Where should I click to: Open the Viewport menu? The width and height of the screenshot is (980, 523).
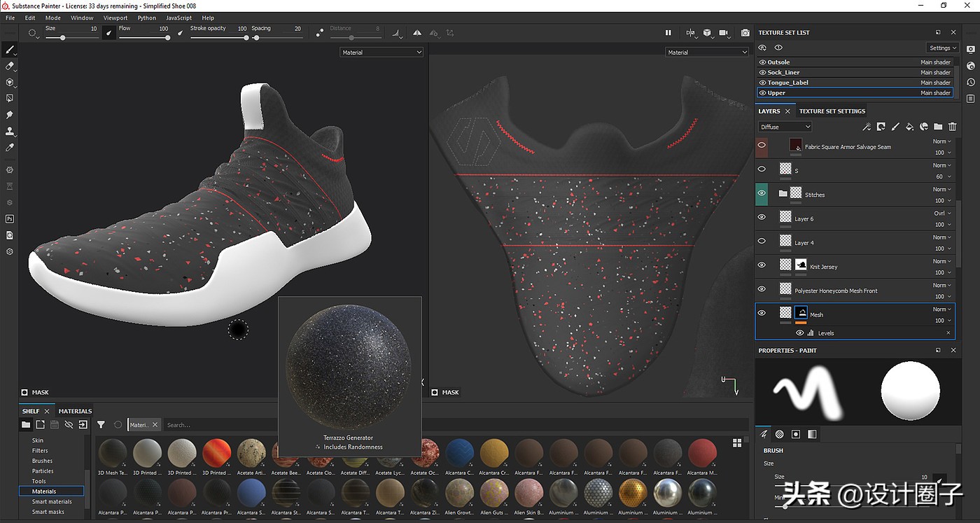[x=115, y=18]
